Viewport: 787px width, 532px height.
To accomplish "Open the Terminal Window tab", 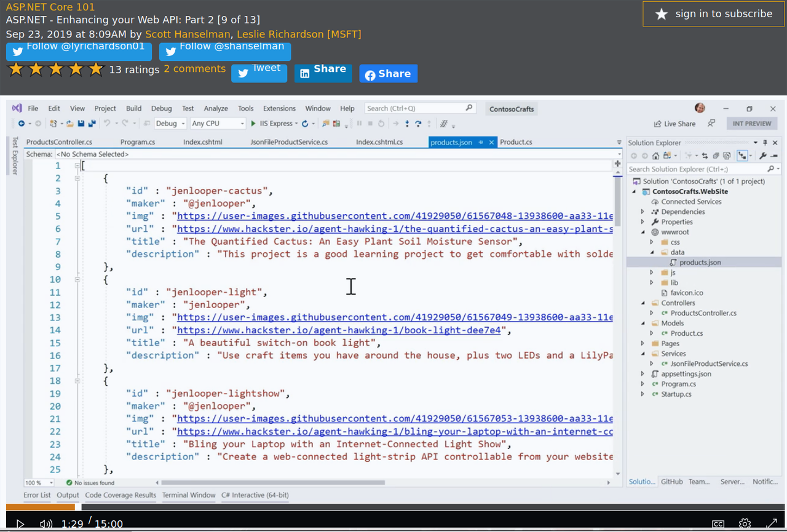I will [189, 495].
